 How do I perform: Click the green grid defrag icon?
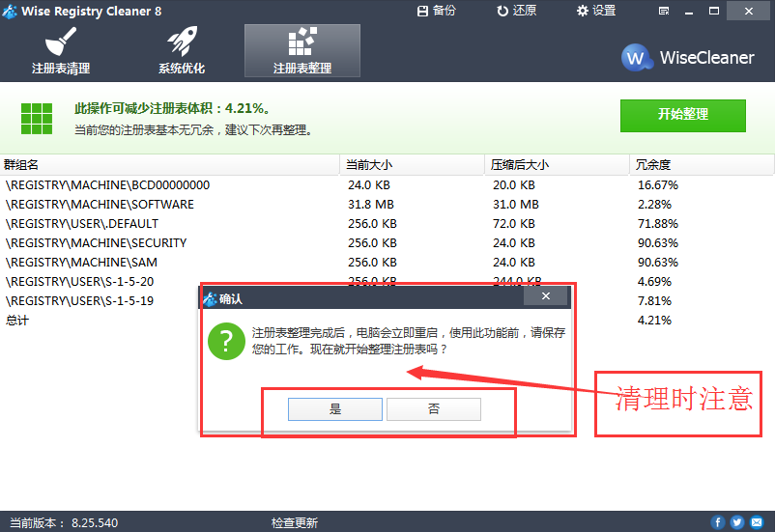tap(37, 119)
